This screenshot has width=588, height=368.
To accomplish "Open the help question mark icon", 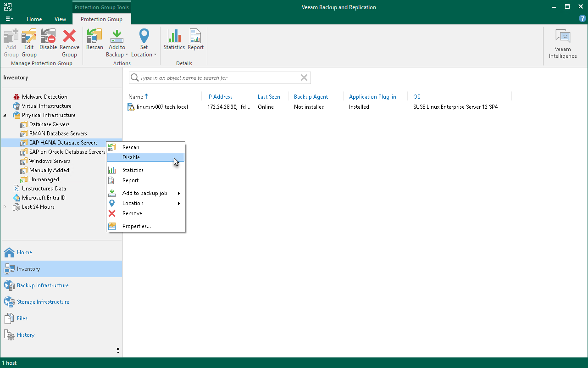I will point(582,19).
